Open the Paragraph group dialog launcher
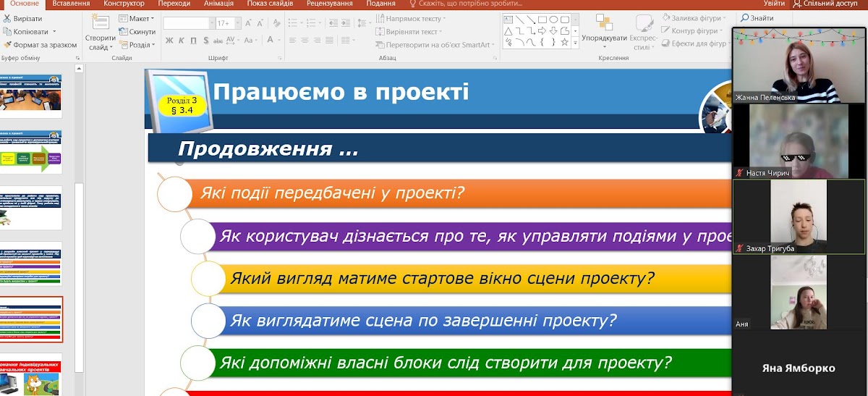 pyautogui.click(x=493, y=57)
